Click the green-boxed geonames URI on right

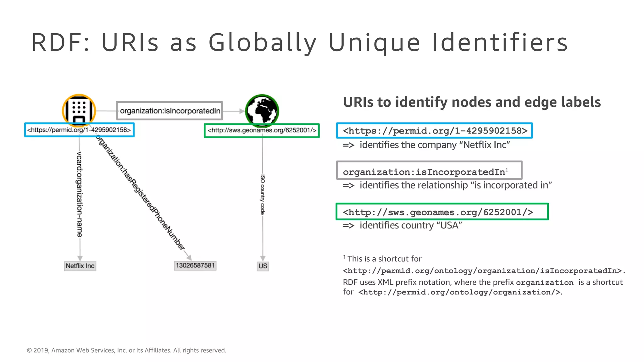(442, 212)
